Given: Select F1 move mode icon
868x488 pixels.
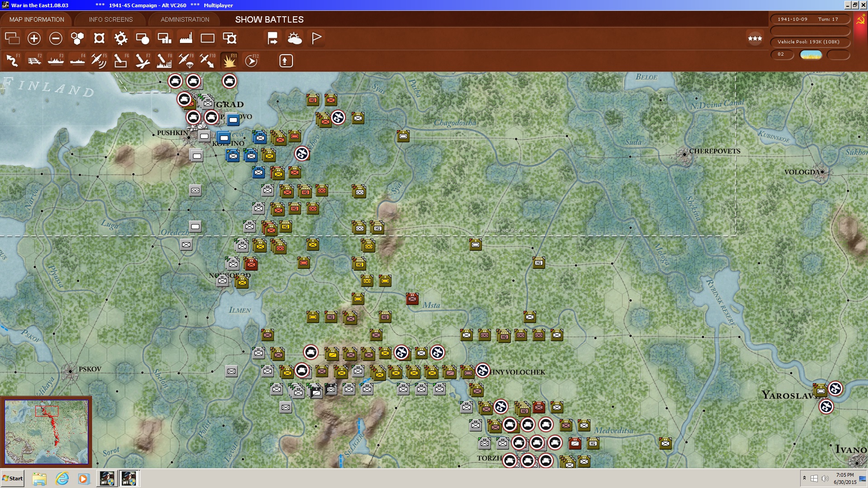Looking at the screenshot, I should [12, 61].
